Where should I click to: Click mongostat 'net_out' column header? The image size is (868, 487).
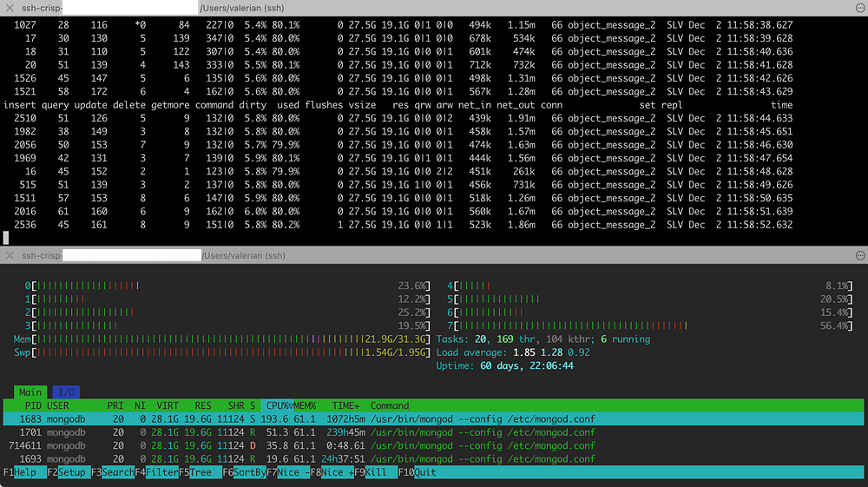tap(516, 104)
